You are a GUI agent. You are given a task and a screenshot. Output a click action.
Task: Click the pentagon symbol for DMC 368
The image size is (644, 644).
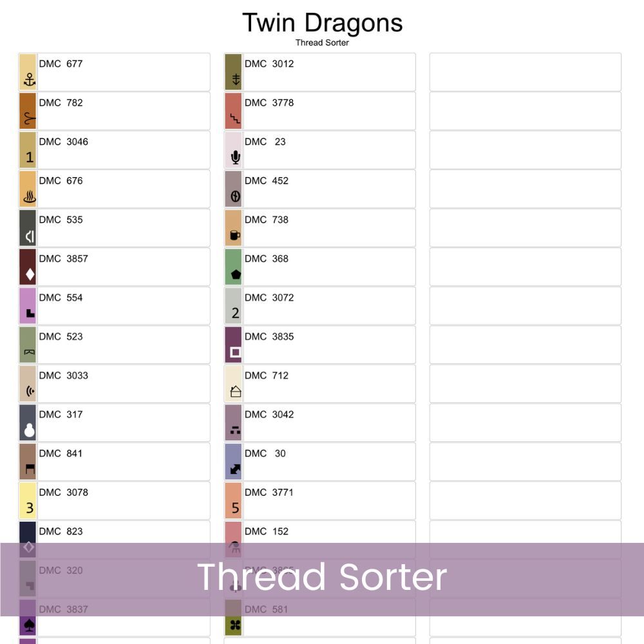coord(236,274)
